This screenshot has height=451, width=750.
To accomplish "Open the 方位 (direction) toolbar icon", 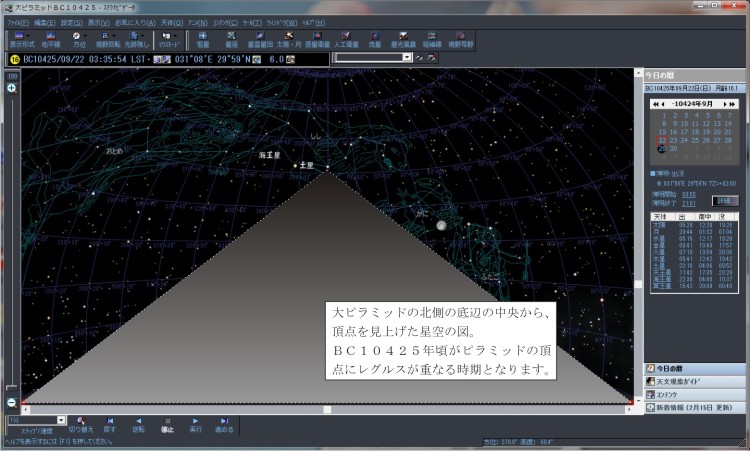I will pyautogui.click(x=79, y=38).
